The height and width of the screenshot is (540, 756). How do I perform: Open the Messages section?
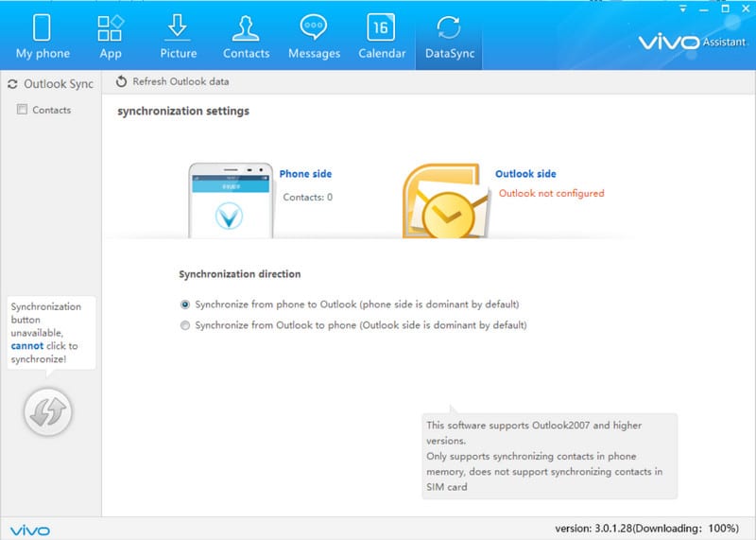click(x=314, y=37)
